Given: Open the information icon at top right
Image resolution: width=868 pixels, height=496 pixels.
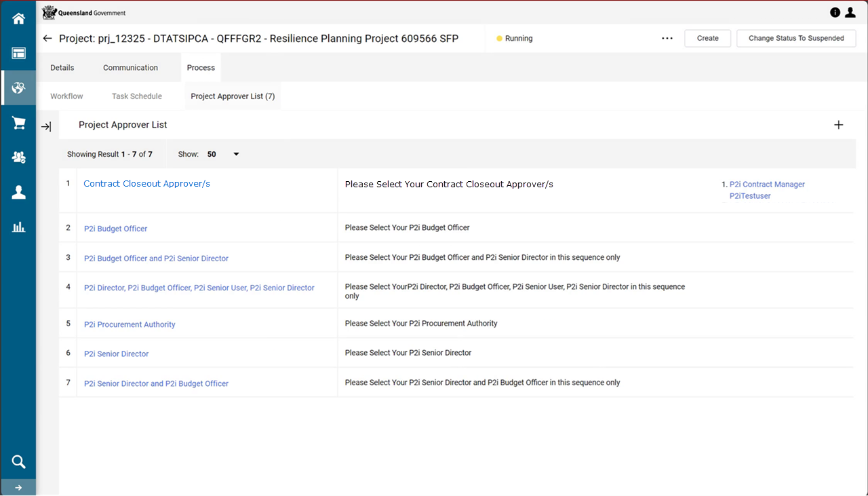Looking at the screenshot, I should click(x=835, y=12).
